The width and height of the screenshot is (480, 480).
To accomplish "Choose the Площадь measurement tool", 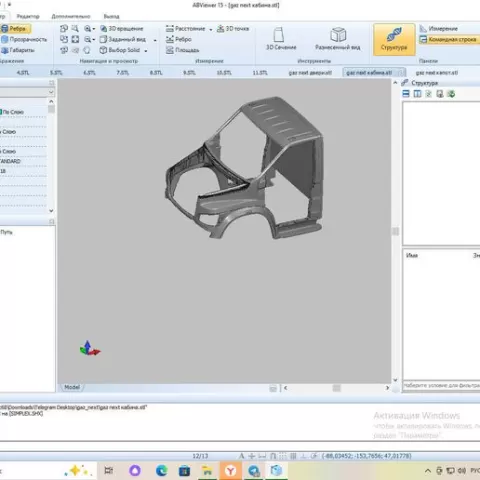I will (182, 50).
